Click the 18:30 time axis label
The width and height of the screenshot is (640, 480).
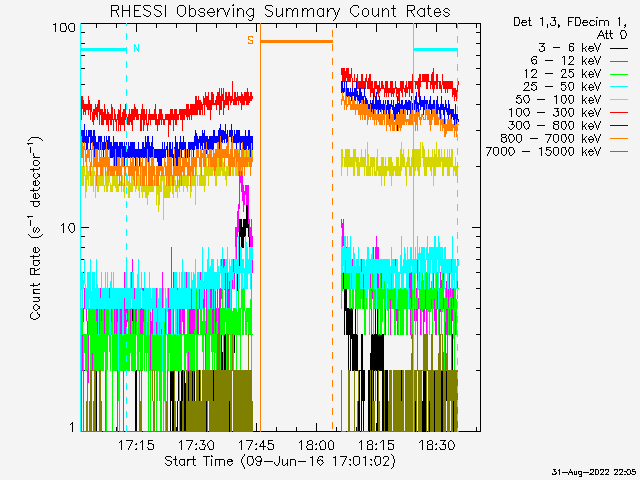tap(437, 445)
